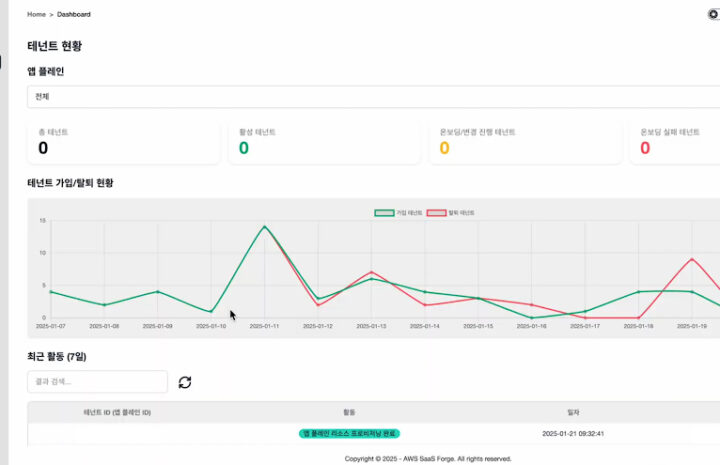Click the red data point at 2025-01-14

pos(425,305)
